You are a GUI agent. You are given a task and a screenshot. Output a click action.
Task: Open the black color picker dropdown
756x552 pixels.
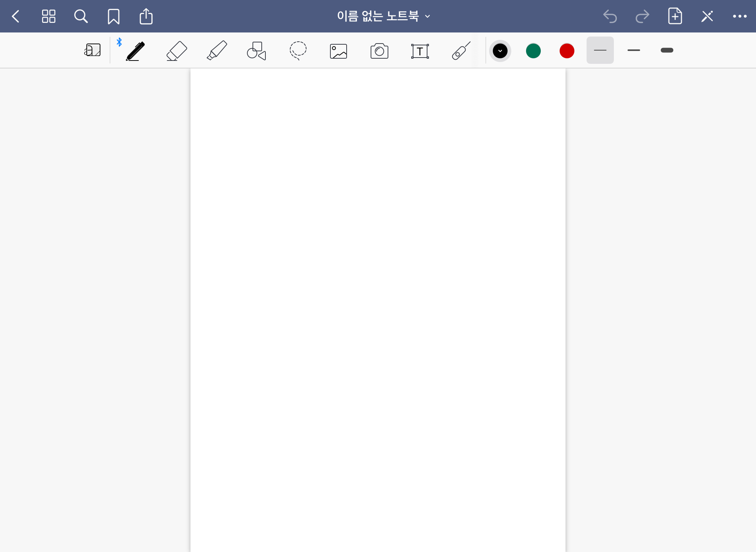point(500,51)
